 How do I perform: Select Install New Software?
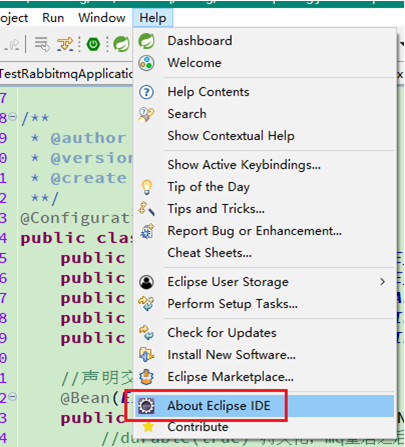pos(231,355)
